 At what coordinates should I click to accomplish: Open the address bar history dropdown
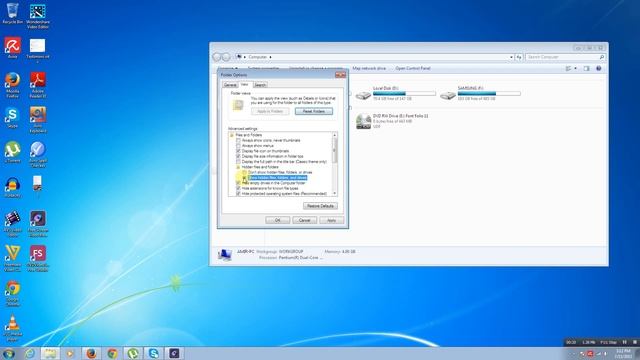tap(511, 57)
